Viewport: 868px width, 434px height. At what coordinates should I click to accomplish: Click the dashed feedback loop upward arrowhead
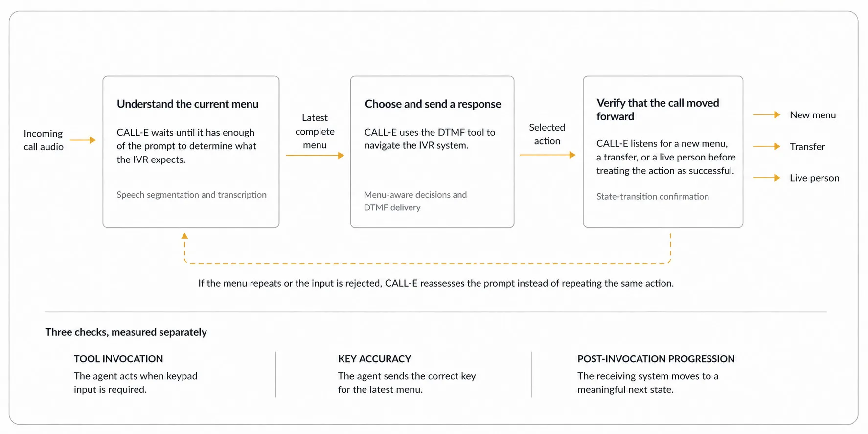point(184,236)
